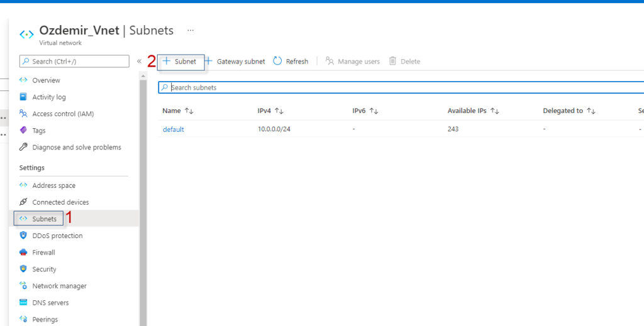Open the Tags menu item
This screenshot has width=644, height=326.
pos(38,131)
